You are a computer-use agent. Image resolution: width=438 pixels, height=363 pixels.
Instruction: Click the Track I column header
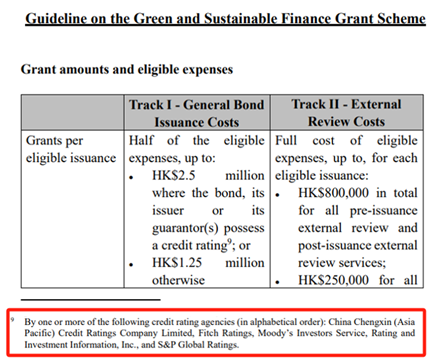(x=197, y=113)
